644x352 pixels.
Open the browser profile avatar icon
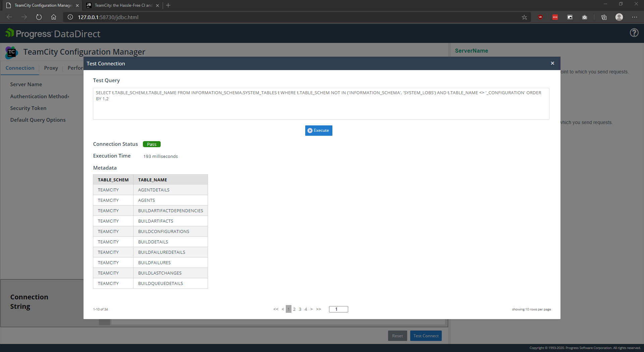(619, 17)
